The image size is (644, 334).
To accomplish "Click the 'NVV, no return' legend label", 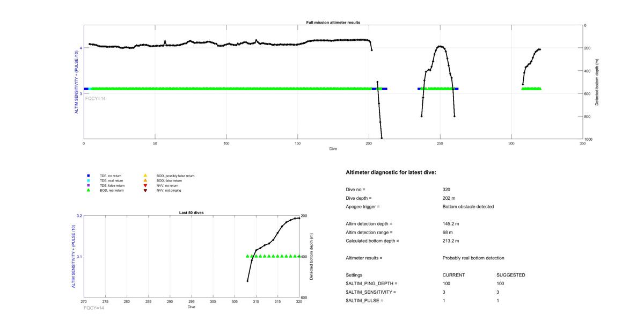I will click(168, 185).
